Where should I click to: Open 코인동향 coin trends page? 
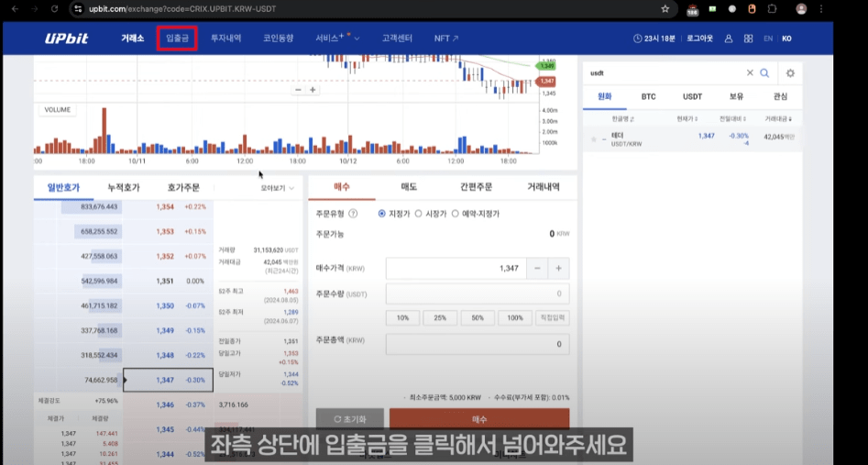[x=278, y=39]
